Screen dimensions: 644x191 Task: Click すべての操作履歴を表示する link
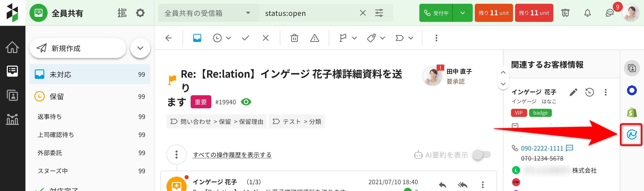232,155
